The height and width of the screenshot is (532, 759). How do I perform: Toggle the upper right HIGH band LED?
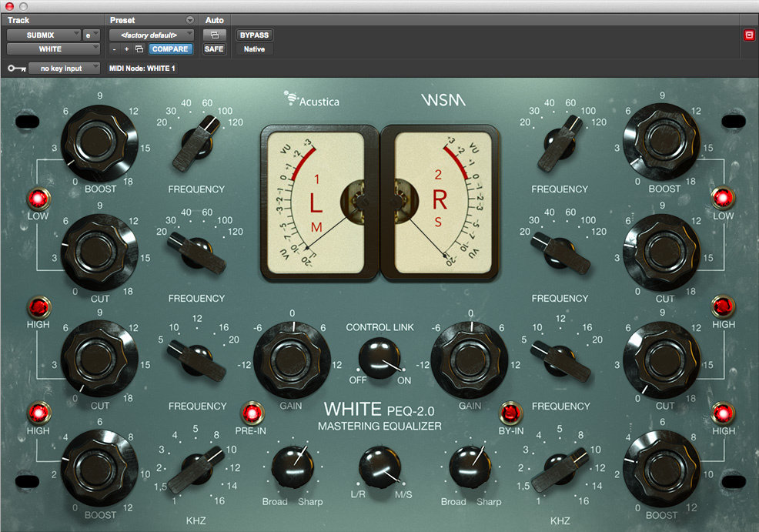[x=723, y=306]
